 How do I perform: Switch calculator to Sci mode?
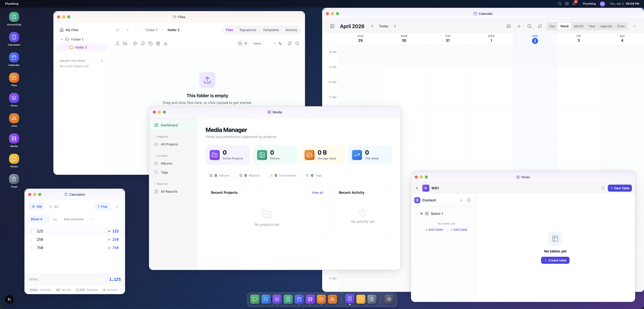point(54,206)
